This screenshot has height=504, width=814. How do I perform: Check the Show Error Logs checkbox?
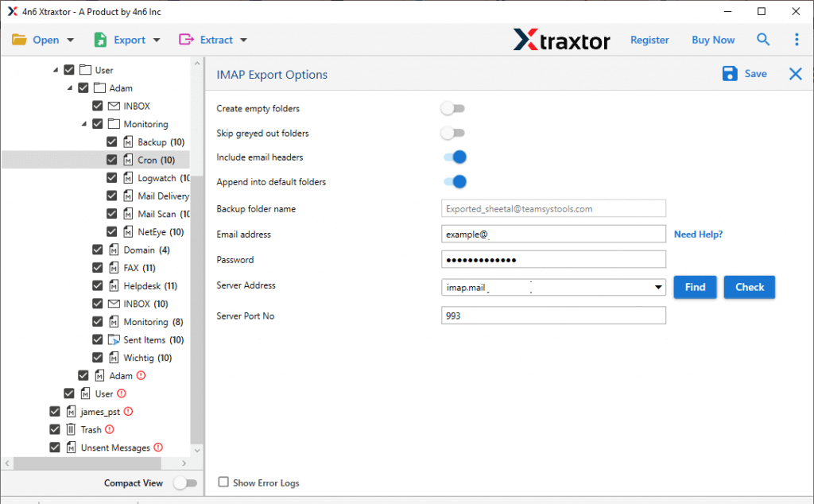223,483
